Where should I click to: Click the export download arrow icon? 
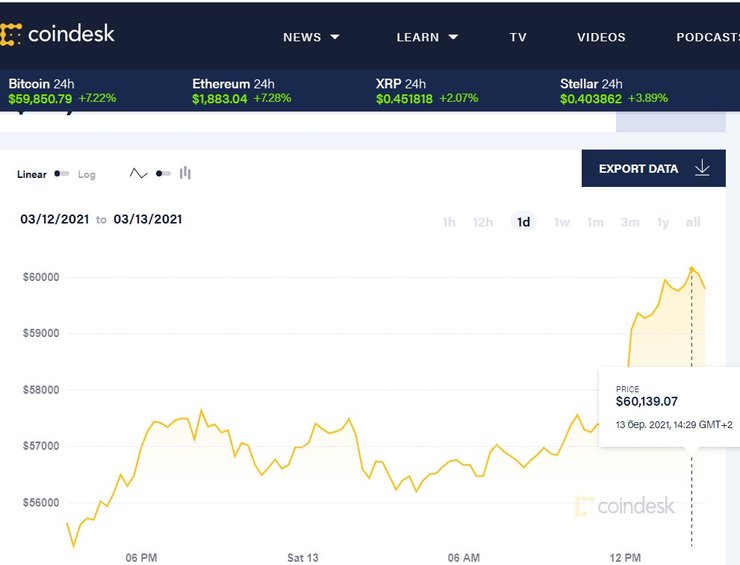(702, 168)
